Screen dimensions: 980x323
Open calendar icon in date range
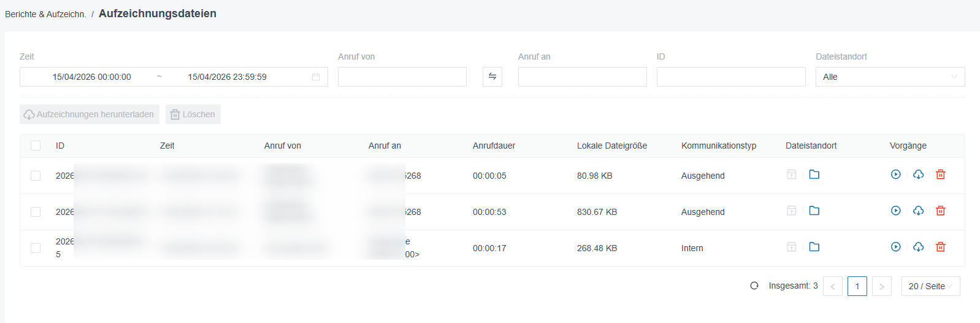click(x=316, y=77)
